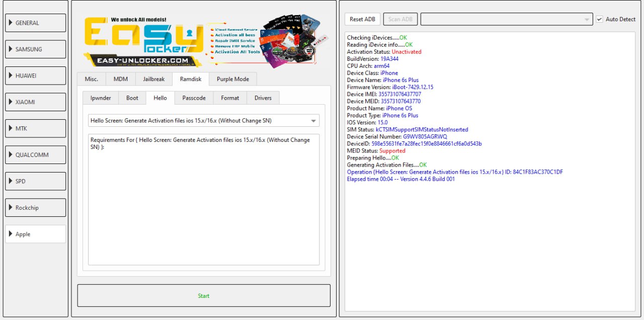
Task: Click the IOS Version 15.0 line
Action: pyautogui.click(x=367, y=122)
